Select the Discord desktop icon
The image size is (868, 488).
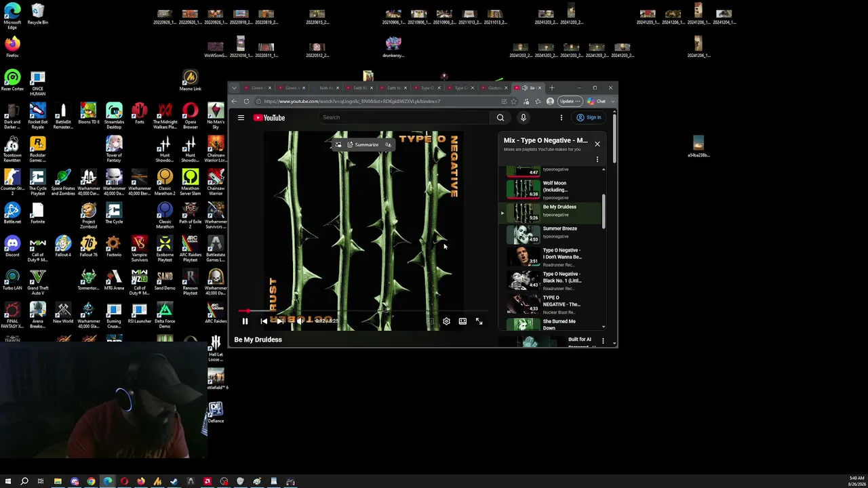point(12,246)
